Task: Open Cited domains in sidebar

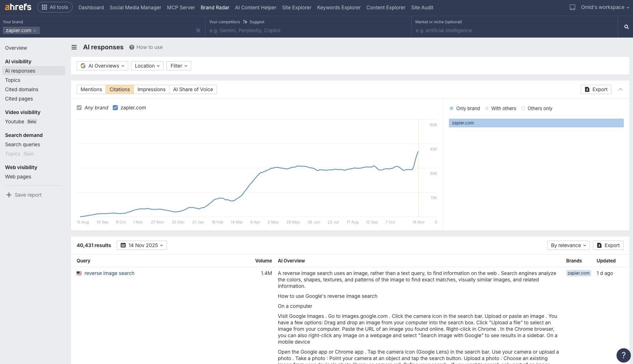Action: click(x=21, y=89)
